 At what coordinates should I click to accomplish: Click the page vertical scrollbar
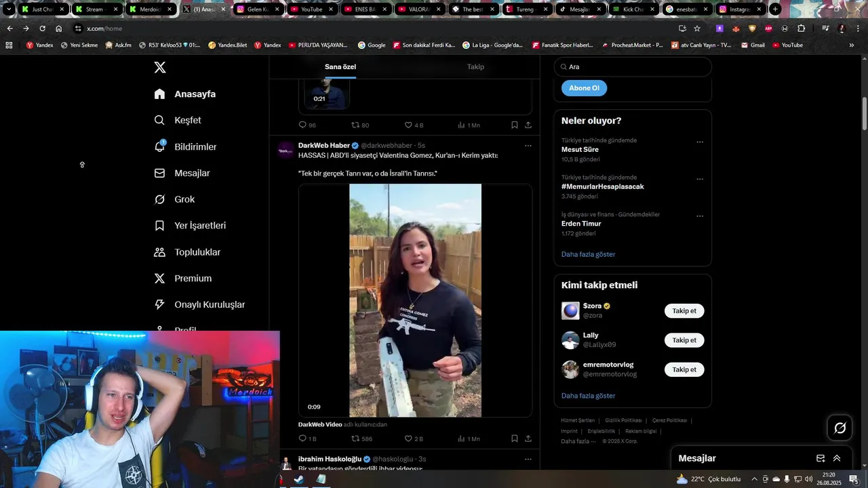864,114
